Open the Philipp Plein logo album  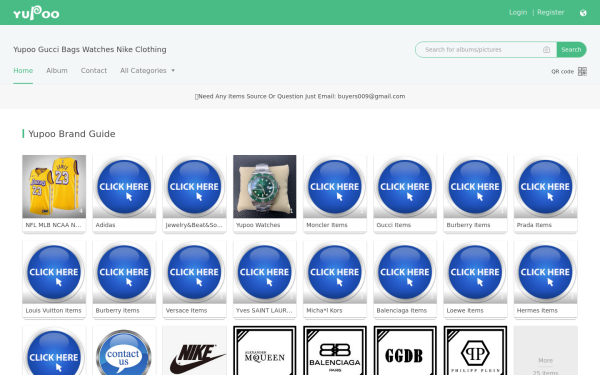[x=475, y=351]
